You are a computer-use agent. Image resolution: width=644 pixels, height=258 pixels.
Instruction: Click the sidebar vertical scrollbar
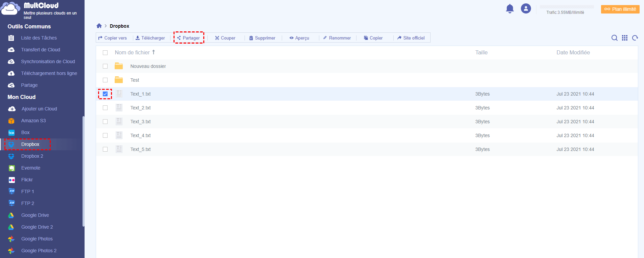(83, 171)
